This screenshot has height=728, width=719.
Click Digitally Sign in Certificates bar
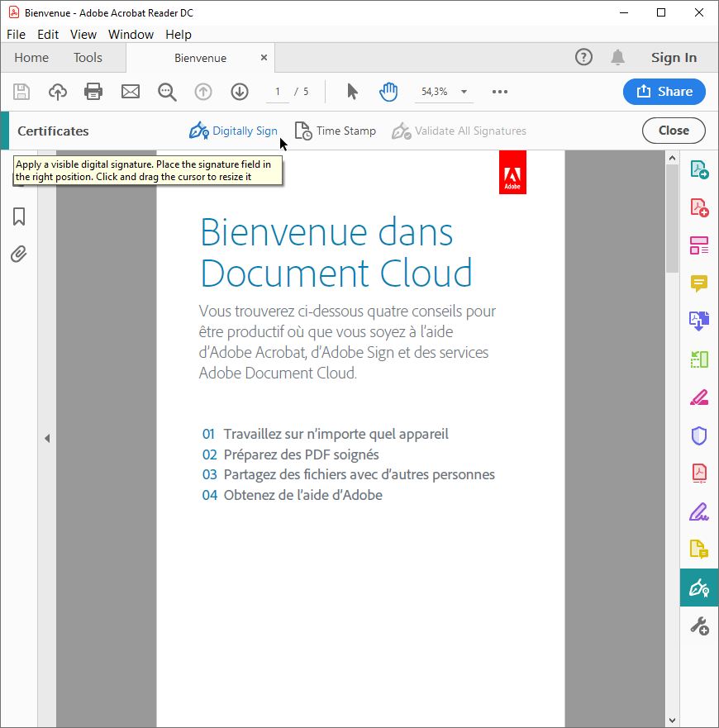coord(233,131)
